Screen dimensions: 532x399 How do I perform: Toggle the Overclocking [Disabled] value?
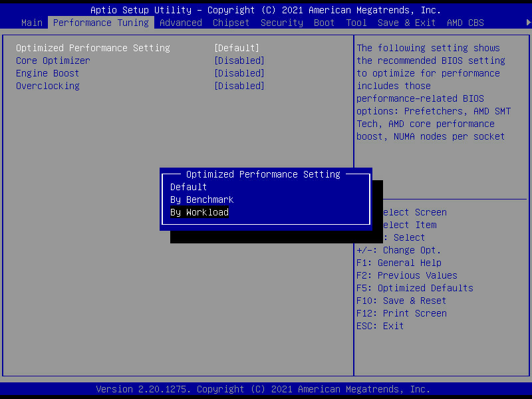pyautogui.click(x=239, y=86)
